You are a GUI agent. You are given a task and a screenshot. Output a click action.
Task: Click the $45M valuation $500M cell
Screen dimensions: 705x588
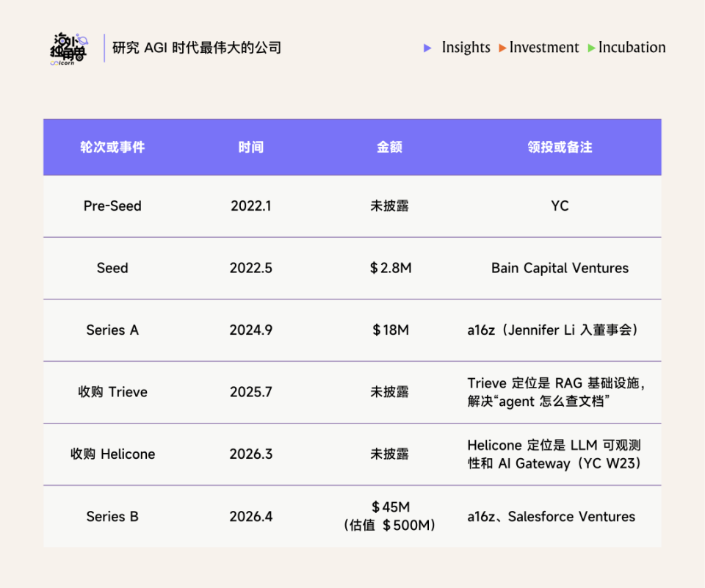[390, 516]
